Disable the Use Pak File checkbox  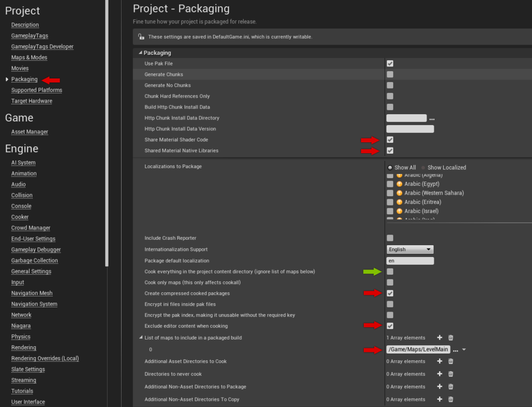point(390,63)
